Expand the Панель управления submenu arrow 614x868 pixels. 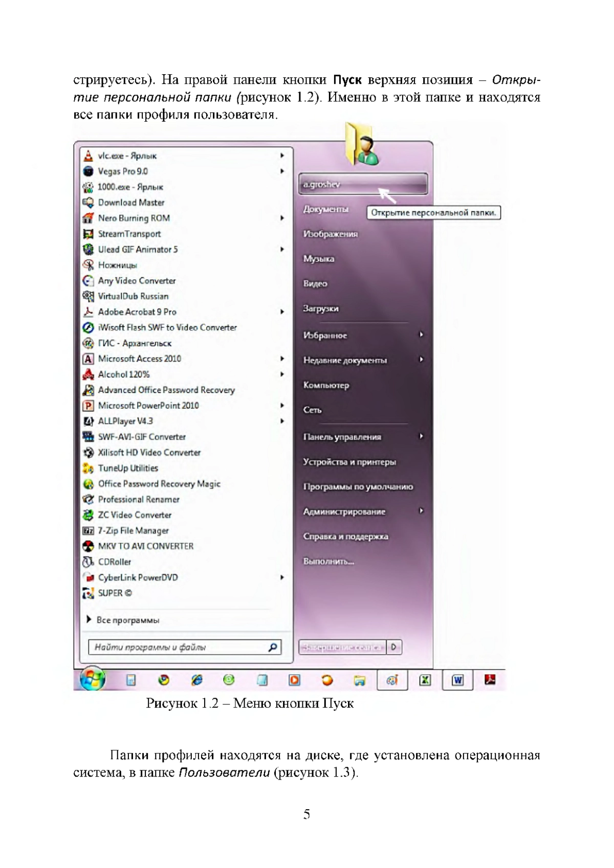[421, 436]
